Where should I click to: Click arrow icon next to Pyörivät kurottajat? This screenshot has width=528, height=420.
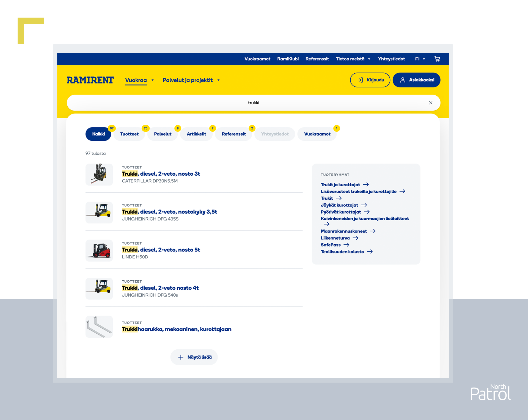click(367, 212)
